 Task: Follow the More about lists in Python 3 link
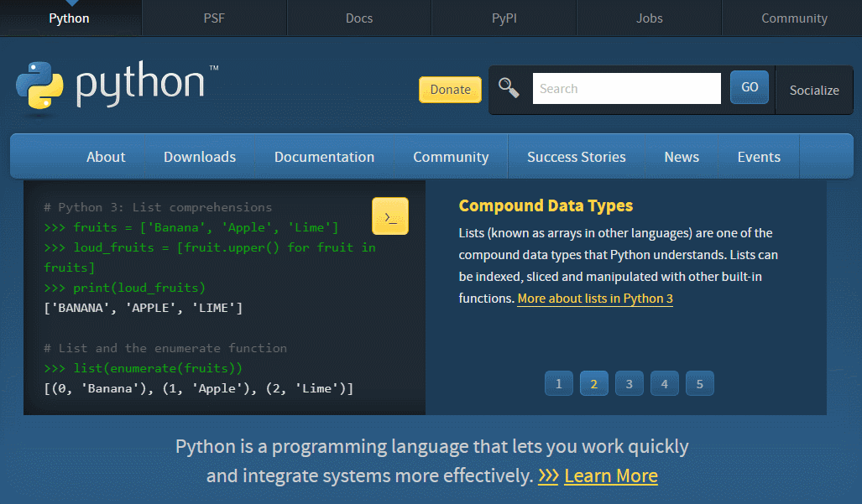pyautogui.click(x=595, y=299)
